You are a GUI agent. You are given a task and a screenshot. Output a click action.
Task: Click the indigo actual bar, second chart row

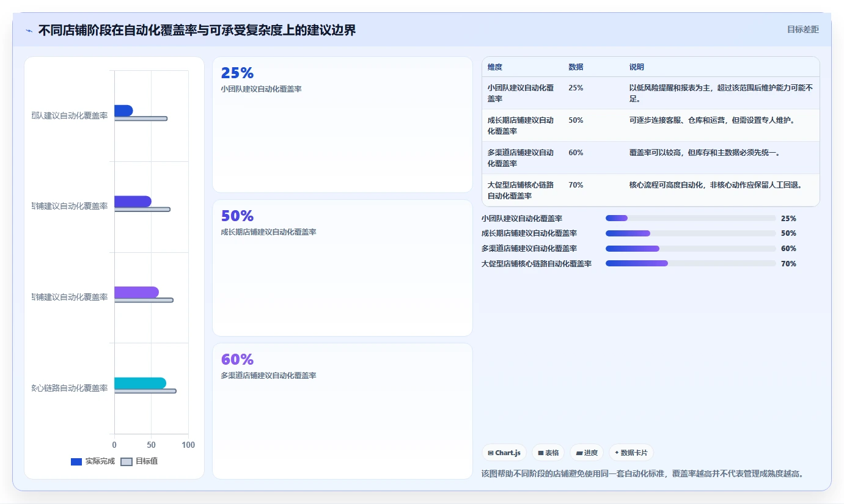pos(133,202)
